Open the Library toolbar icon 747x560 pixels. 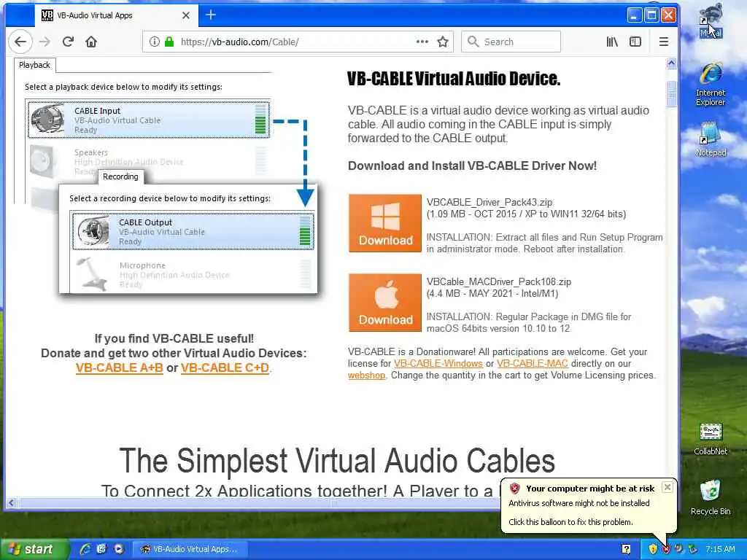click(612, 42)
